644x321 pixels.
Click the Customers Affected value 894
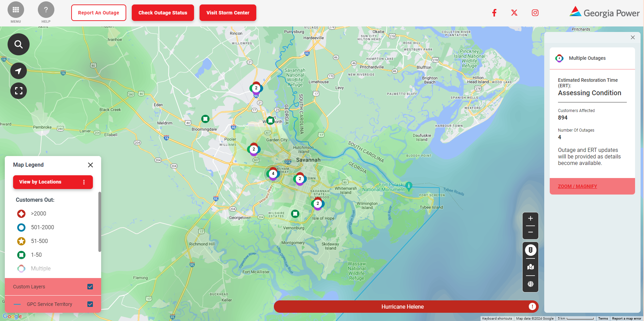(x=563, y=118)
